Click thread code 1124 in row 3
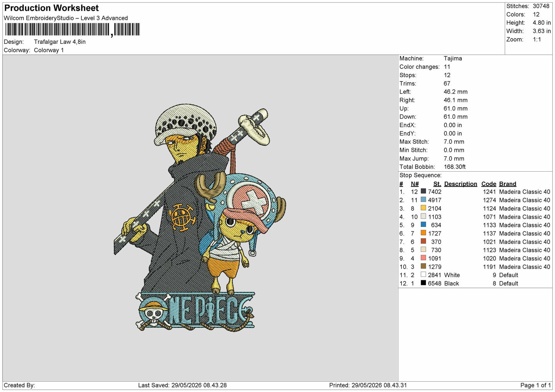The image size is (555, 392). (x=489, y=208)
